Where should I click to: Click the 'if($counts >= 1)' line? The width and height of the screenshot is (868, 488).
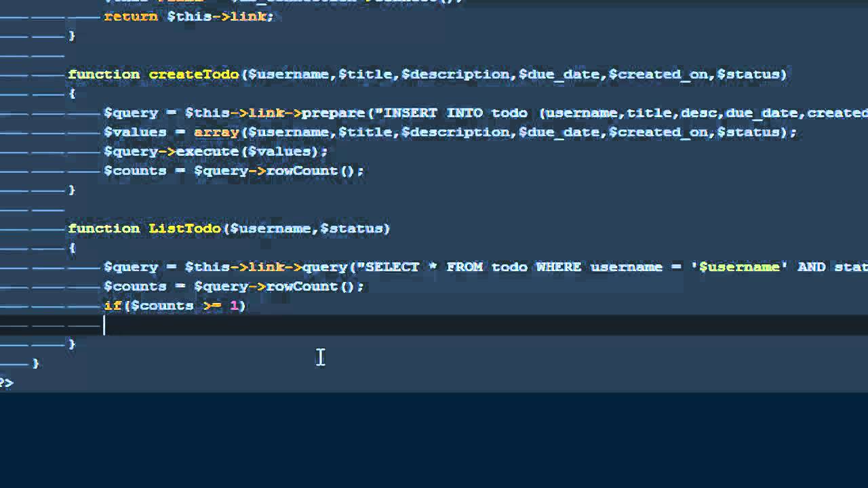tap(175, 306)
